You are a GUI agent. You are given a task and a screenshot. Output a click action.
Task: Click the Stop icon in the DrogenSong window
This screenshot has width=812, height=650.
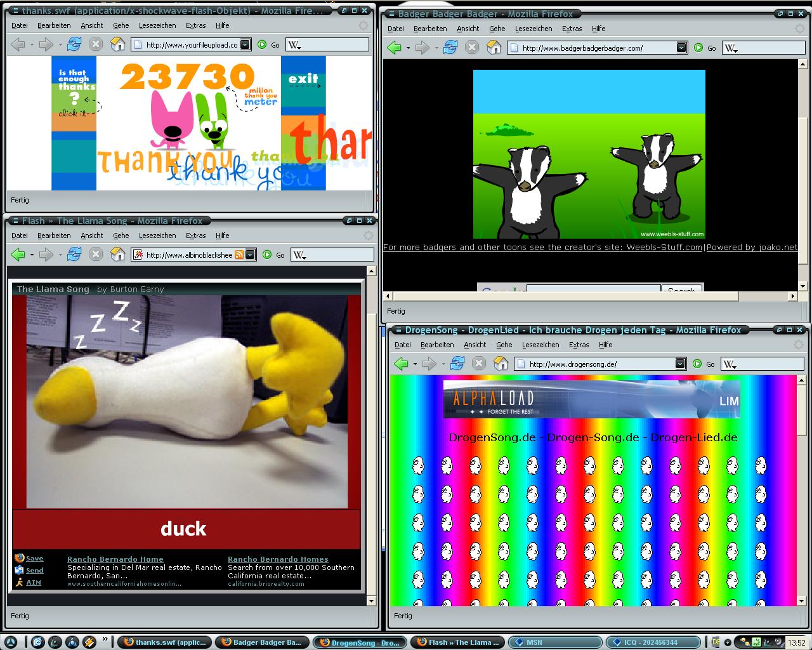(x=479, y=364)
